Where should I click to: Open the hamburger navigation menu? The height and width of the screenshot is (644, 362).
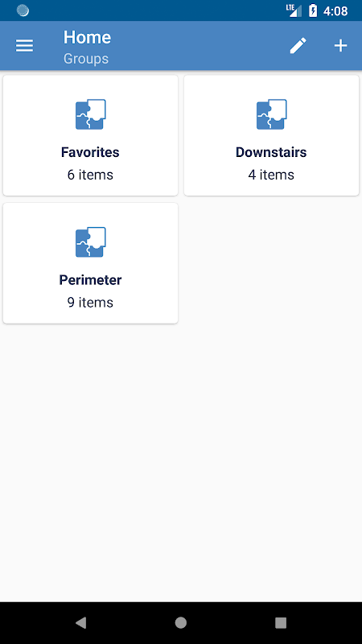(x=24, y=46)
